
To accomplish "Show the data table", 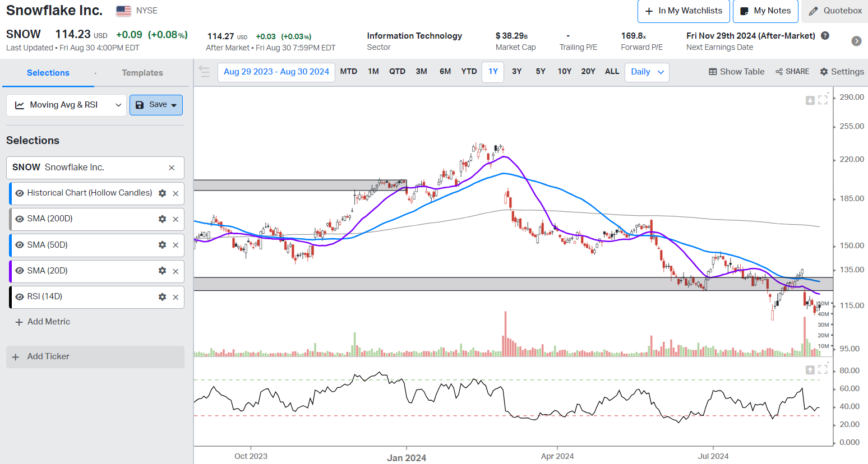I will pyautogui.click(x=736, y=72).
